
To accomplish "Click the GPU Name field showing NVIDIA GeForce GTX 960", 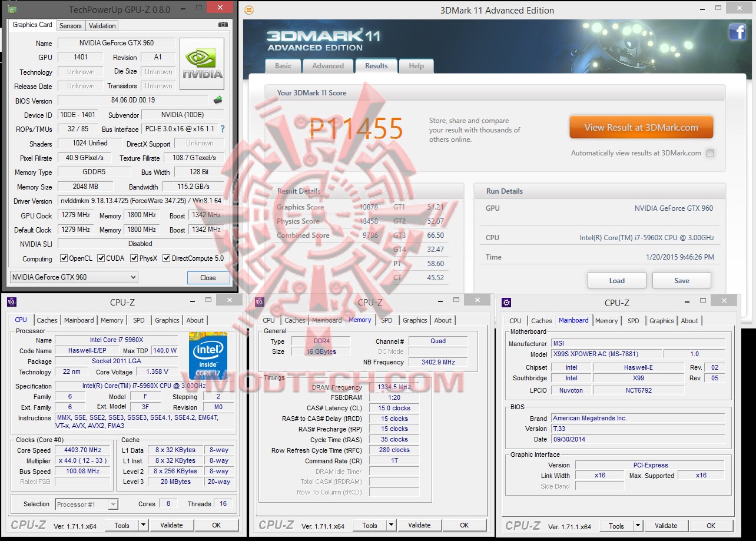I will [117, 43].
